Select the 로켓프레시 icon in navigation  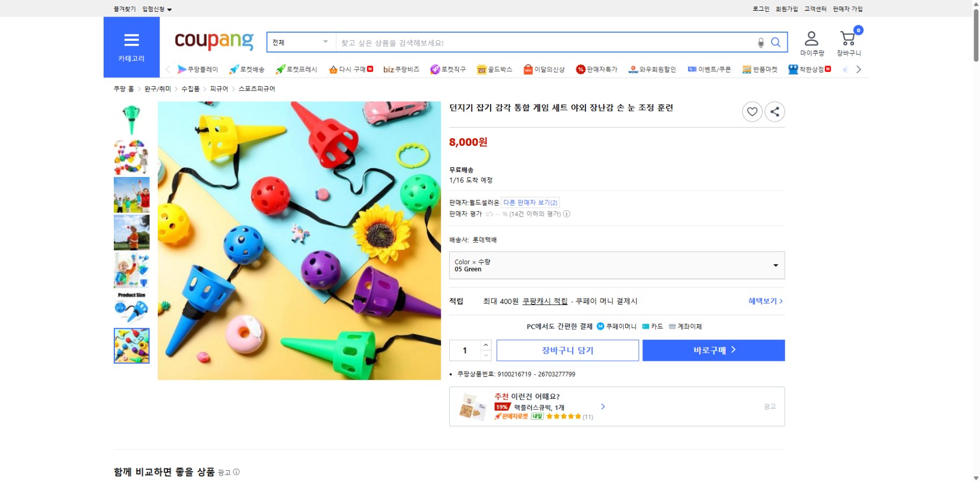click(x=298, y=69)
